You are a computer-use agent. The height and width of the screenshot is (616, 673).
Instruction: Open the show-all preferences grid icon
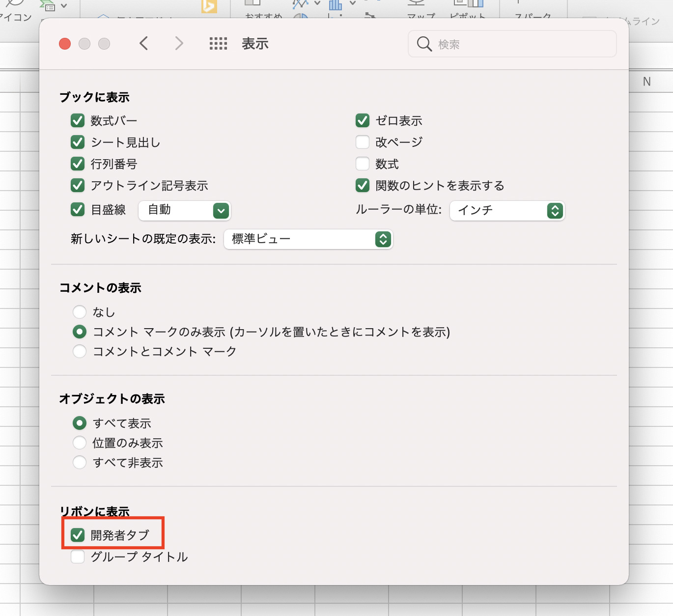(x=218, y=44)
